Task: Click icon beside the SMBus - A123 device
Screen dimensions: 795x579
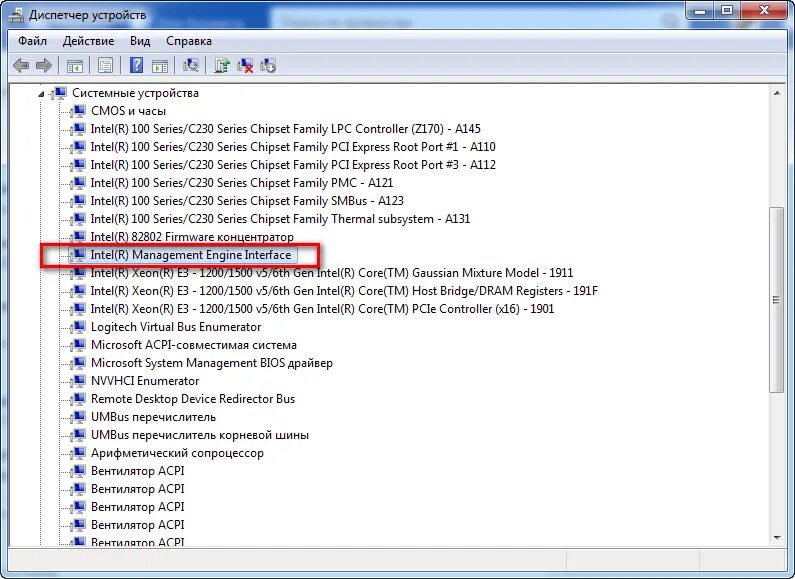Action: pyautogui.click(x=79, y=201)
